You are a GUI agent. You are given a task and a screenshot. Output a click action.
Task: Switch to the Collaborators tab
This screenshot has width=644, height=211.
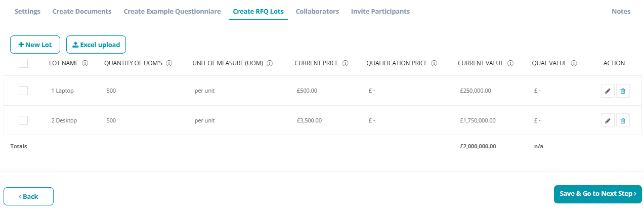317,11
